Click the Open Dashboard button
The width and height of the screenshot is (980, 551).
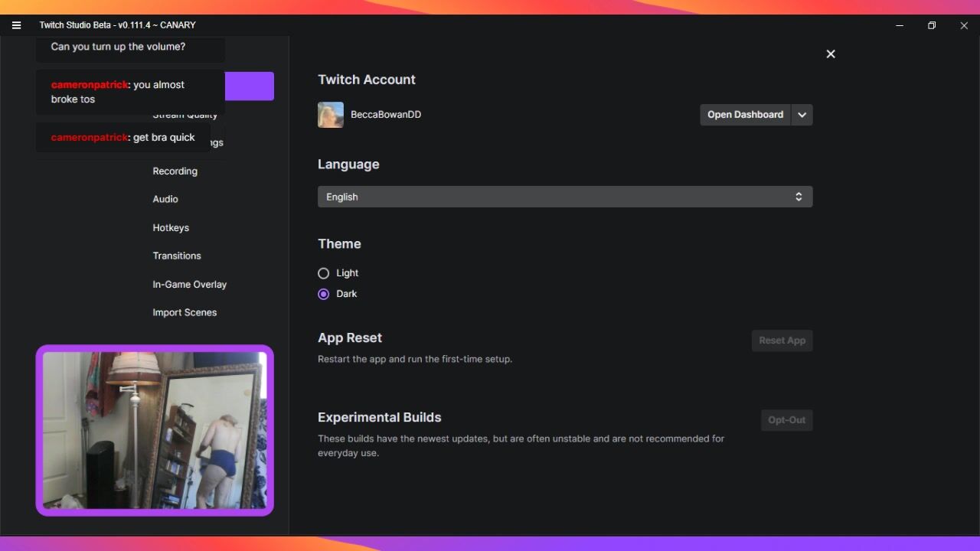pos(745,115)
